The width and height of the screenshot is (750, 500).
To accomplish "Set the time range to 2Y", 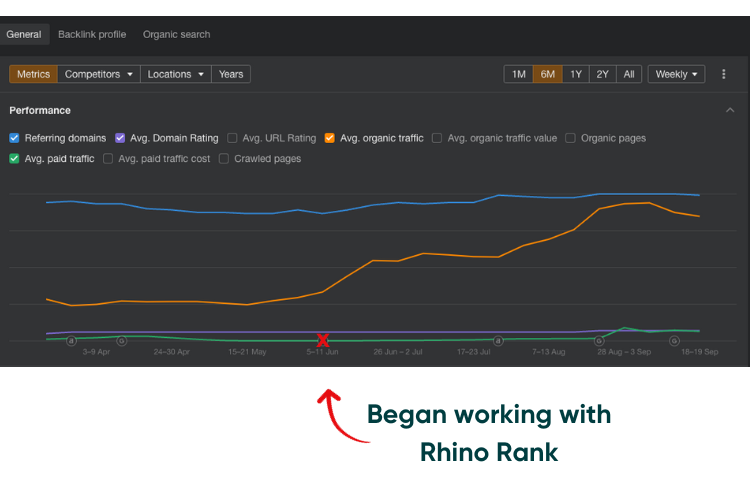I will coord(602,74).
